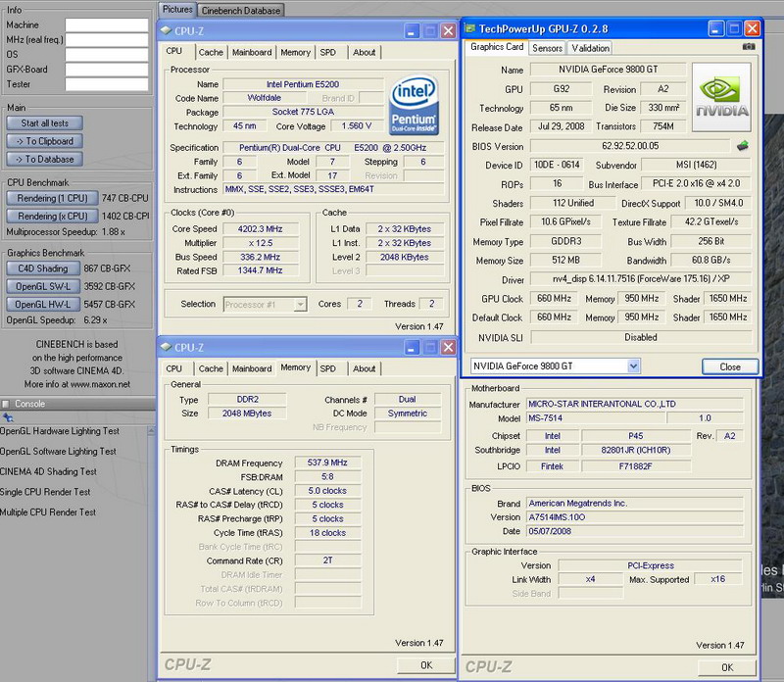Switch to the Cinebench Database tab

pyautogui.click(x=241, y=10)
